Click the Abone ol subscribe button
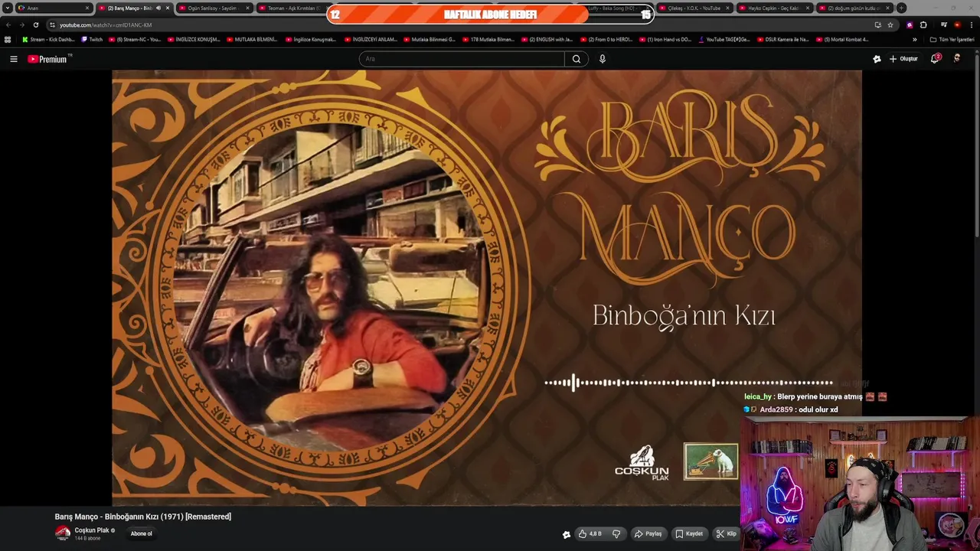 click(x=141, y=533)
